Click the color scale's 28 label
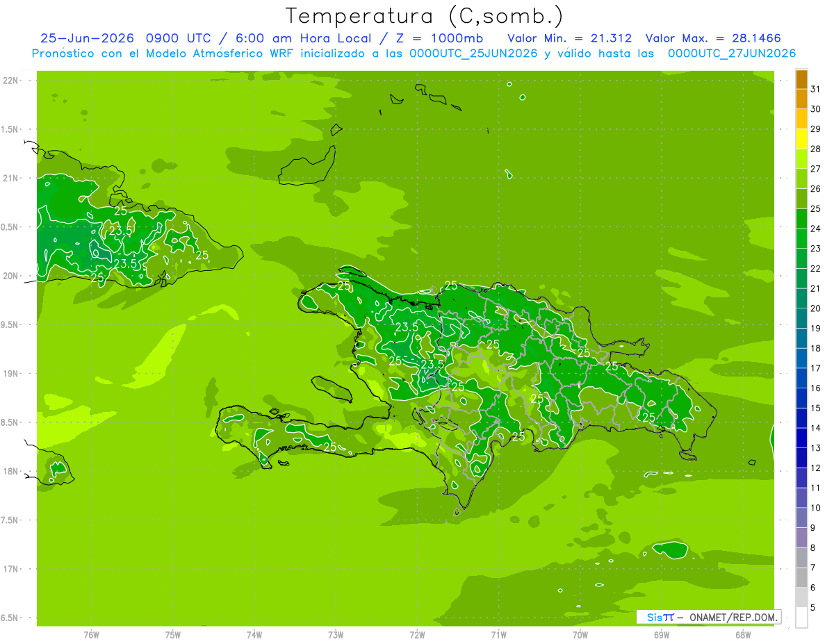 pyautogui.click(x=815, y=149)
